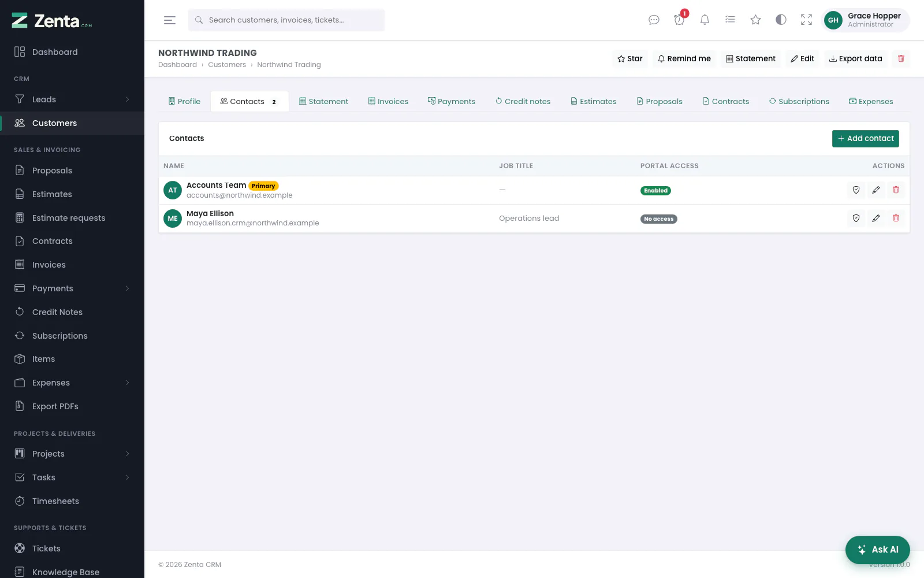The image size is (924, 578).
Task: Collapse the sidebar with hamburger icon
Action: tap(170, 20)
